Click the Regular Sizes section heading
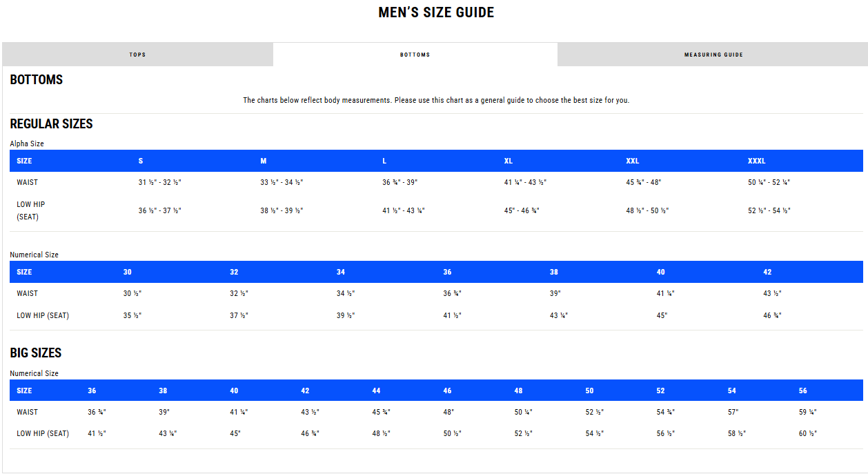Viewport: 868px width, 474px height. tap(51, 124)
